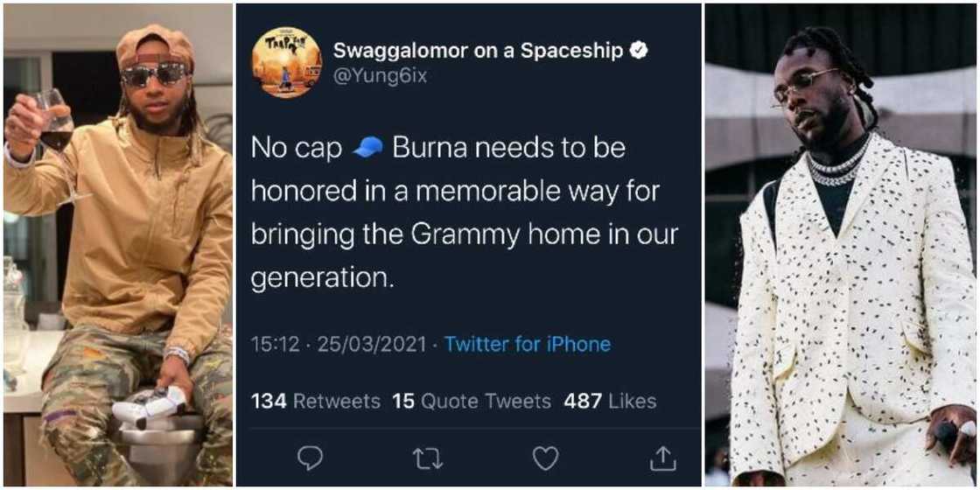980x490 pixels.
Task: Click the tweet text about Burna
Action: pos(464,213)
